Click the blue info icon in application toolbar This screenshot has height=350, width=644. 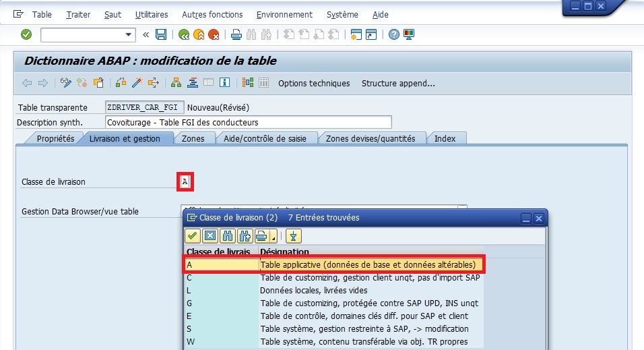click(x=224, y=83)
